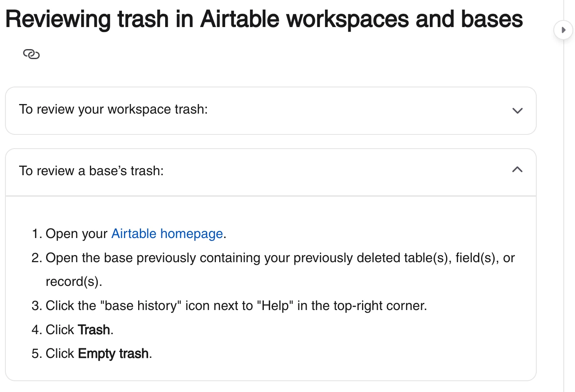
Task: Click the bold word Trash in step 4
Action: [94, 330]
